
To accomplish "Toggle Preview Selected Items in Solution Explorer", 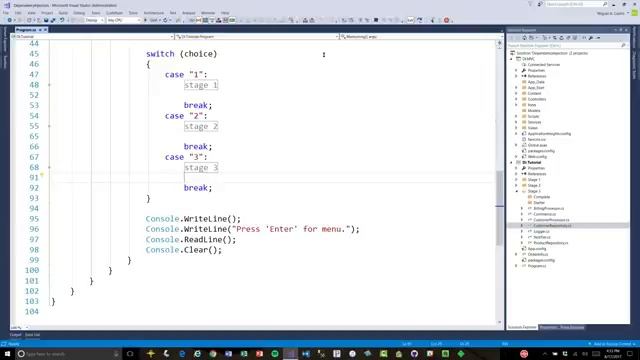I will (x=598, y=38).
